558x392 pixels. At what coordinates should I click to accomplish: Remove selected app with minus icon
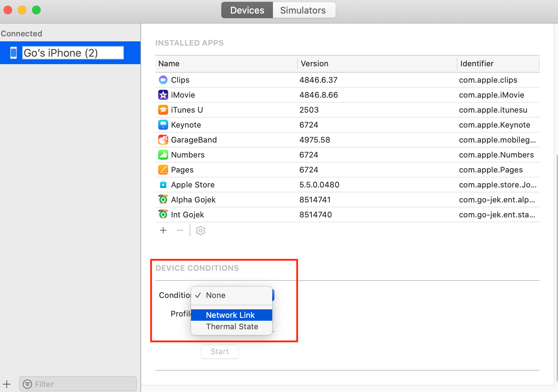pos(180,230)
